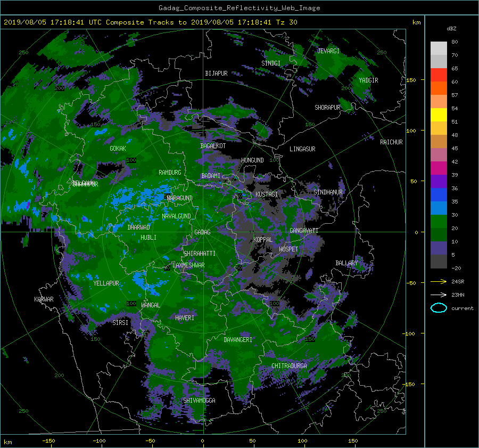
Task: Click the RAMDURG city label
Action: [170, 173]
